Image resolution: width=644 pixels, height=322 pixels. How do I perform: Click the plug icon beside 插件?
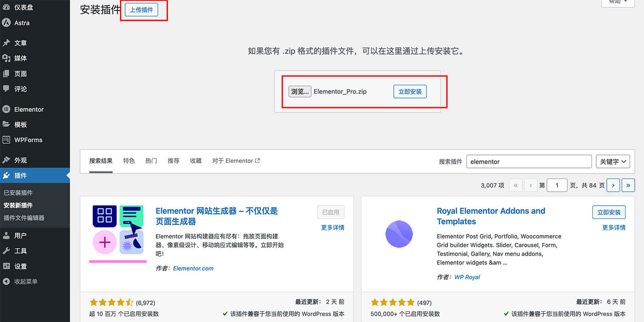tap(6, 175)
